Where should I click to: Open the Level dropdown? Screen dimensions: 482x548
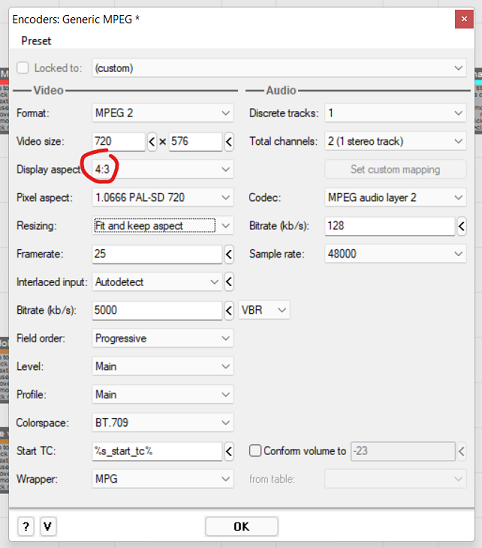tap(163, 366)
